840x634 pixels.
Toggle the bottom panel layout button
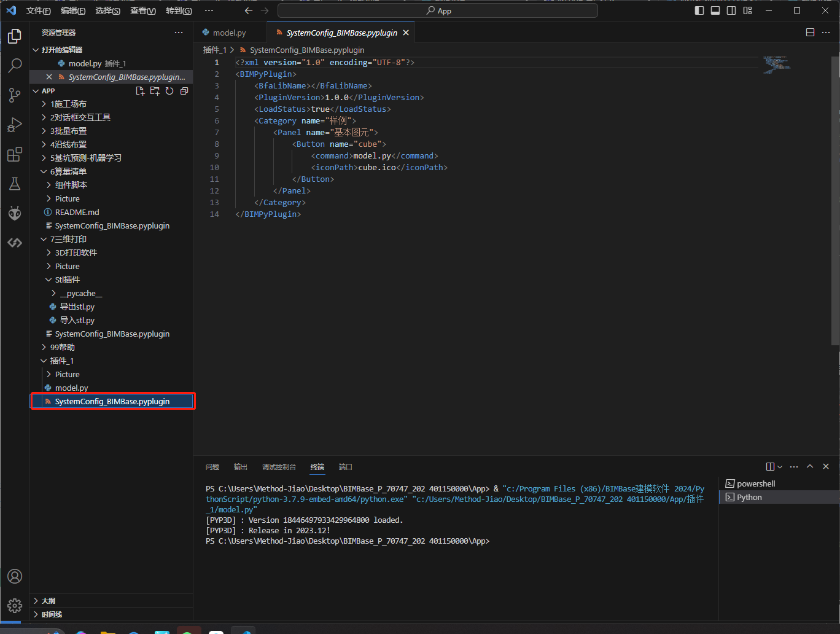click(x=715, y=10)
